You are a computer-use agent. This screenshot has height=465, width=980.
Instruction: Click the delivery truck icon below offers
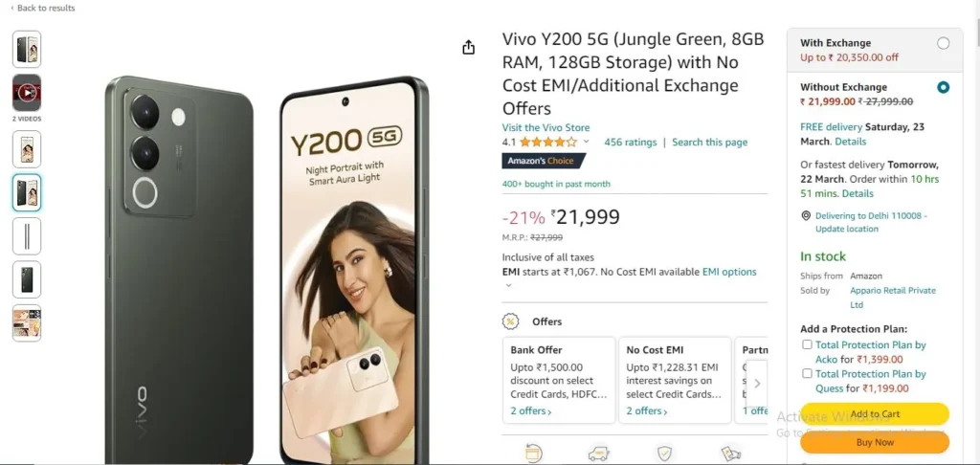[x=599, y=454]
